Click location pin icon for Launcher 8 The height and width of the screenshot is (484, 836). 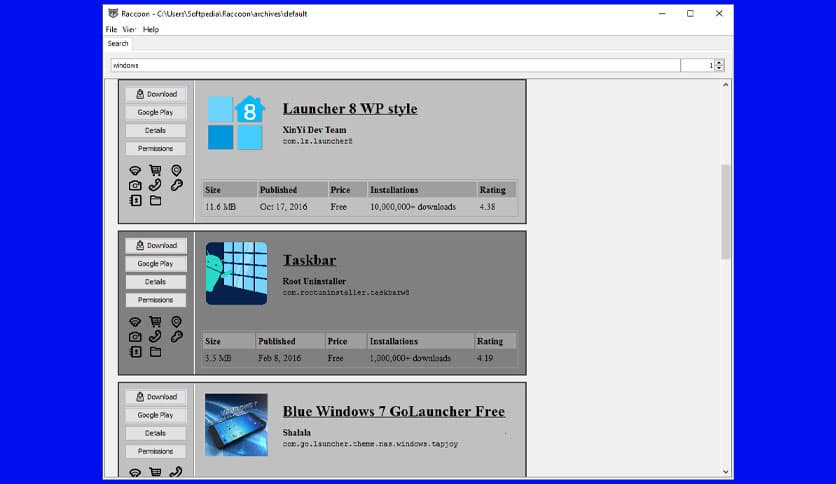(x=176, y=171)
